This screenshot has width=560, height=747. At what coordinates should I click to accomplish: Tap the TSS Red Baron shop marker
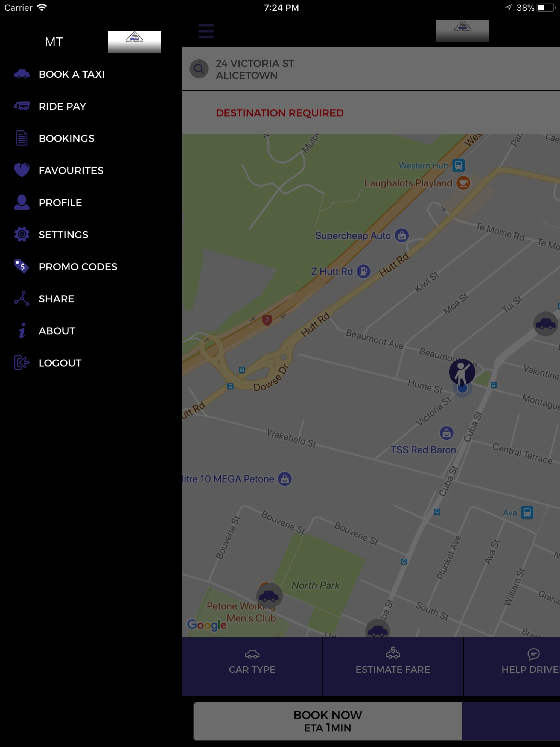[x=447, y=433]
